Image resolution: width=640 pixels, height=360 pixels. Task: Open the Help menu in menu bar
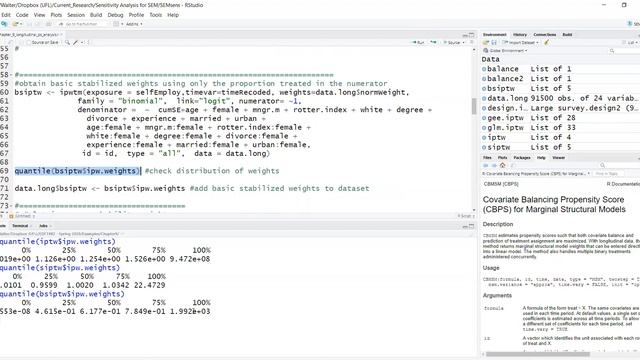click(x=173, y=15)
